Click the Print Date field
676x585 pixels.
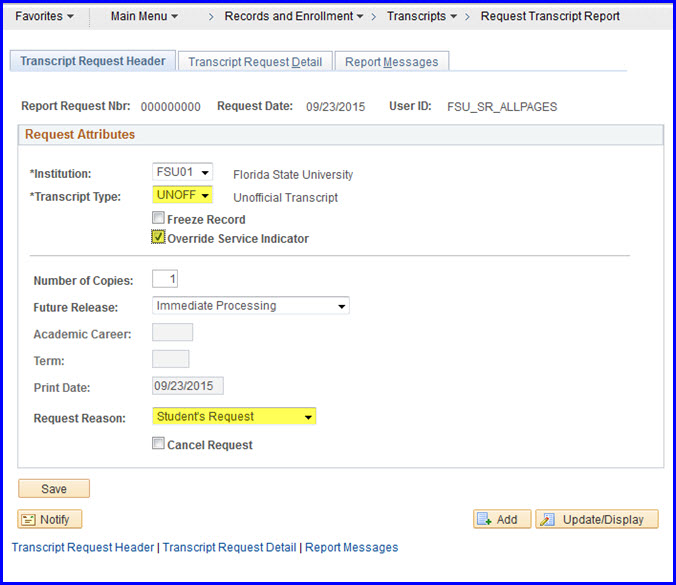pyautogui.click(x=188, y=386)
